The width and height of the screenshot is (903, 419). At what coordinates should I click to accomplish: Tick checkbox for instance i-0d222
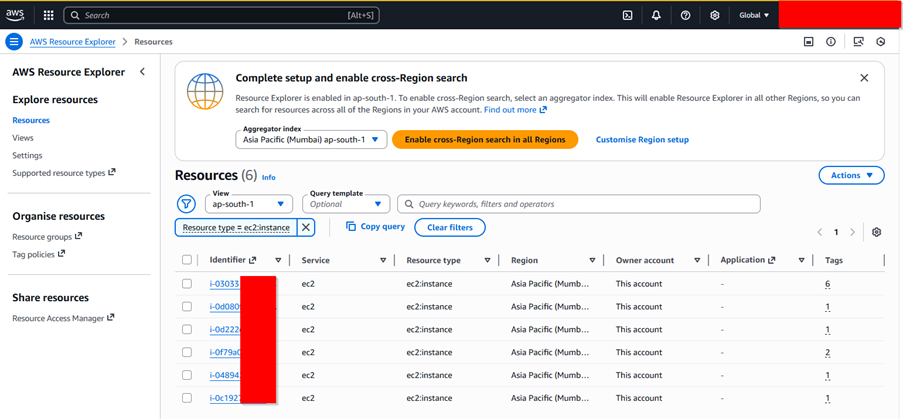click(187, 329)
